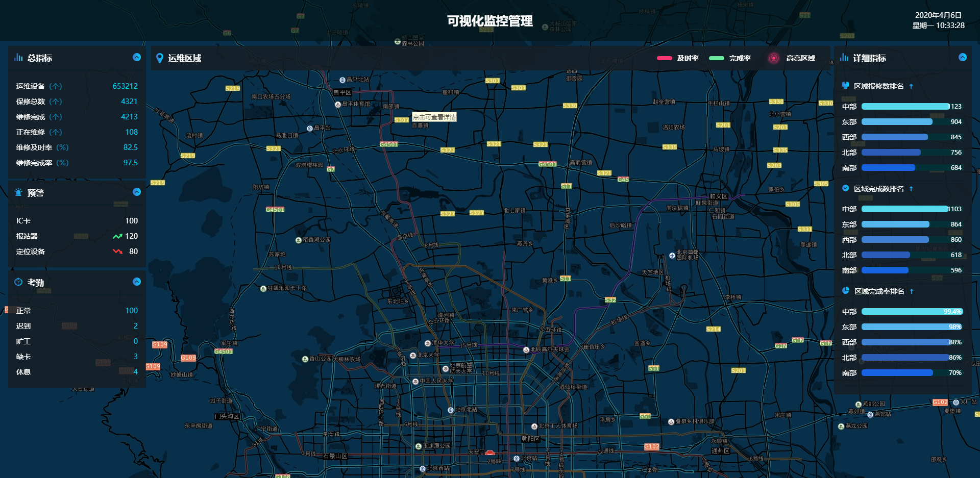Click the 正常 attendance row
This screenshot has height=478, width=980.
(x=77, y=311)
